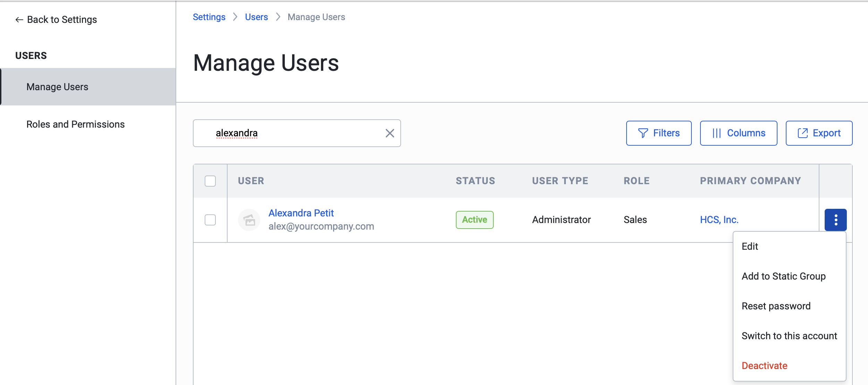The image size is (868, 385).
Task: Open Alexandra Petit's user profile link
Action: (x=301, y=213)
